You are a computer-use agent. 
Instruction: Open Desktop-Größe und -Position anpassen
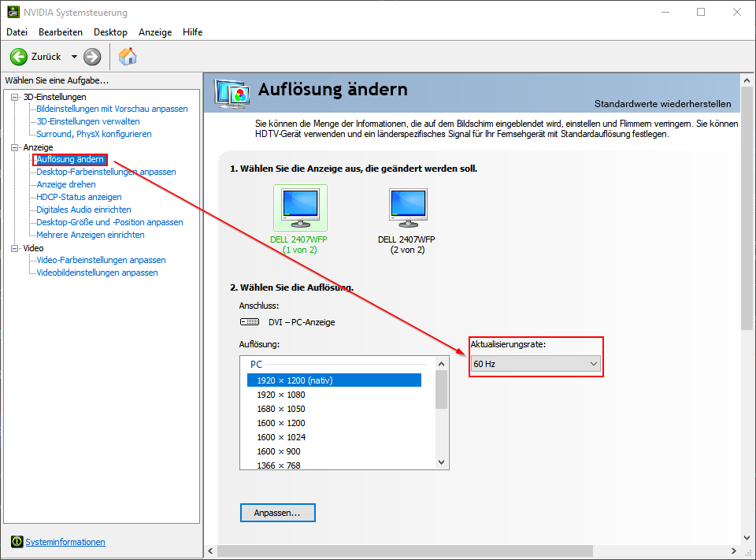pyautogui.click(x=110, y=222)
